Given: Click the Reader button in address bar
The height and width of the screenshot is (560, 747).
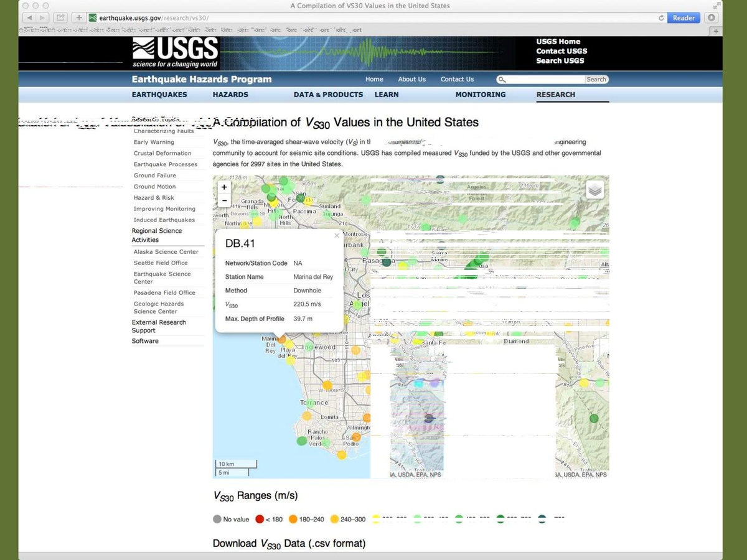Looking at the screenshot, I should pyautogui.click(x=684, y=18).
